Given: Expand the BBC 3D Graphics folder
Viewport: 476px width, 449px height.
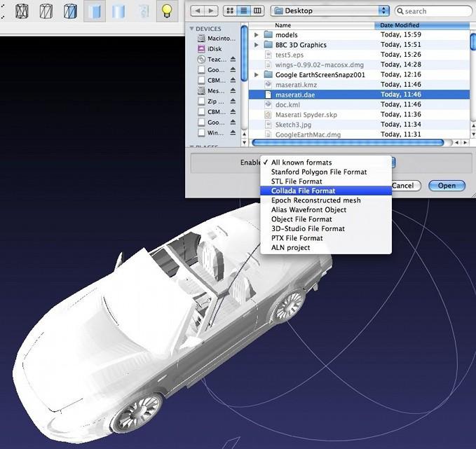Looking at the screenshot, I should (x=256, y=45).
